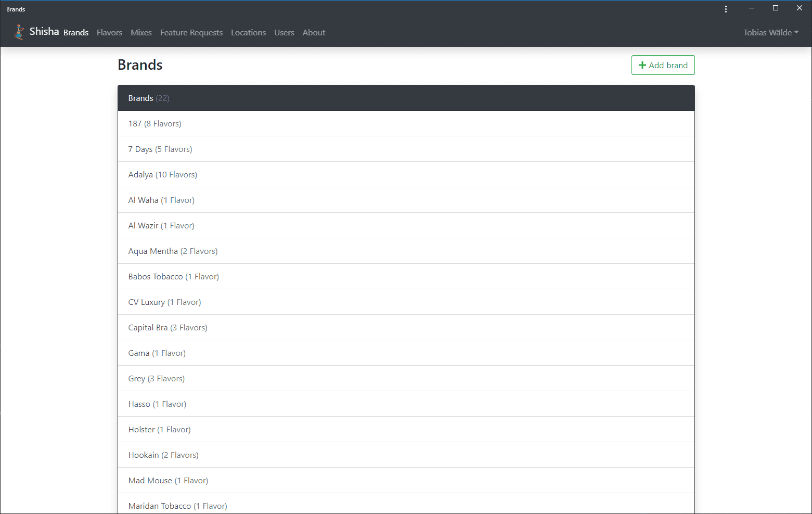Expand the Tobias Wälde user dropdown
The image size is (812, 514).
coord(770,32)
